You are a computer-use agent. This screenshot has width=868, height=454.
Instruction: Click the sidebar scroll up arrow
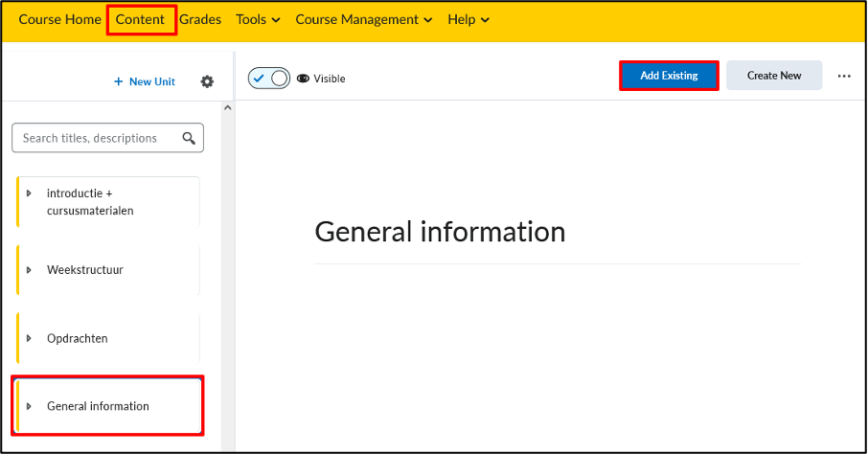[227, 108]
